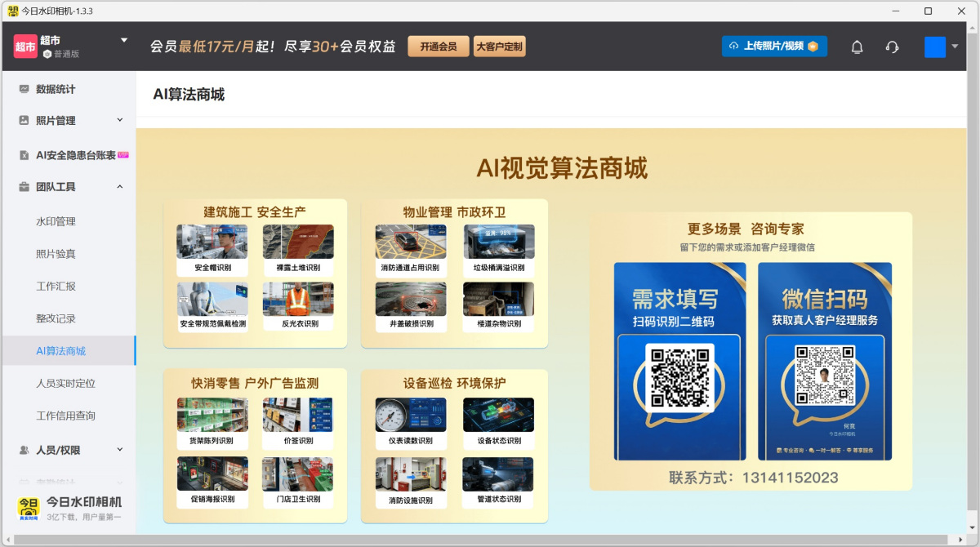Image resolution: width=980 pixels, height=547 pixels.
Task: Open 数据统计 in the sidebar
Action: [56, 89]
